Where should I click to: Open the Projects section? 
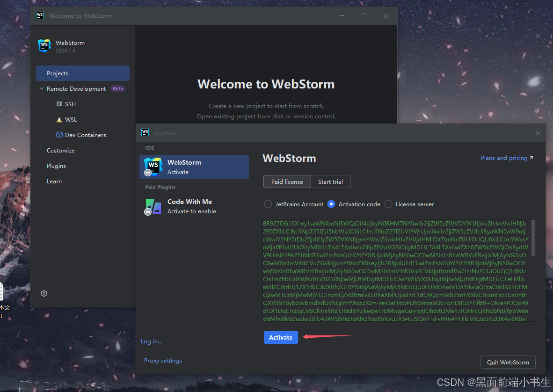click(x=82, y=73)
